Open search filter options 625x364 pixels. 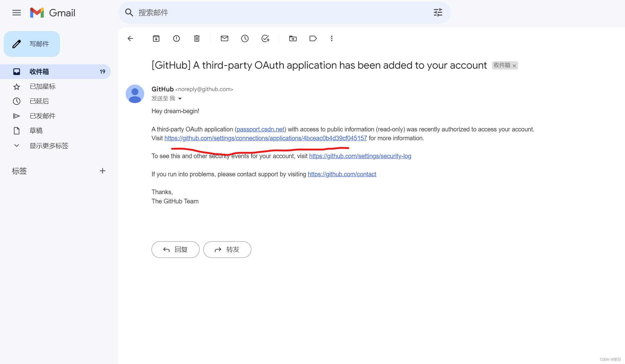(x=437, y=13)
